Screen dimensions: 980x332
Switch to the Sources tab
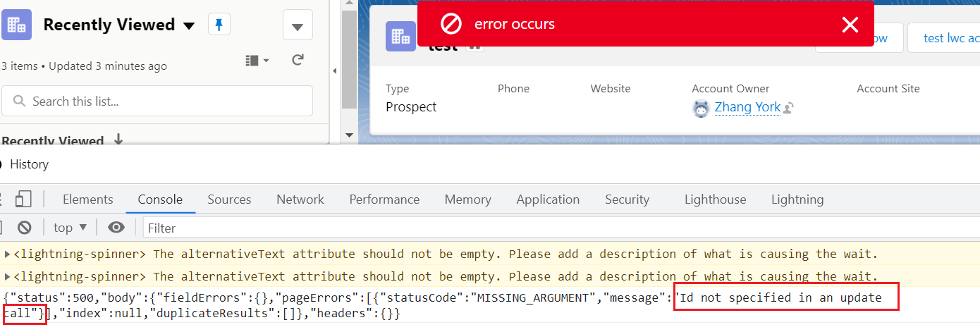click(229, 199)
